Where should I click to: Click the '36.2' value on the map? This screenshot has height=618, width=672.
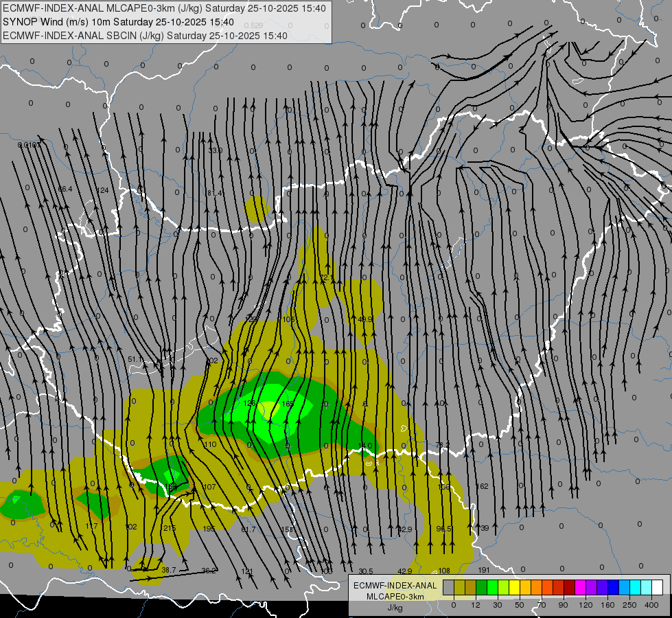[x=209, y=571]
